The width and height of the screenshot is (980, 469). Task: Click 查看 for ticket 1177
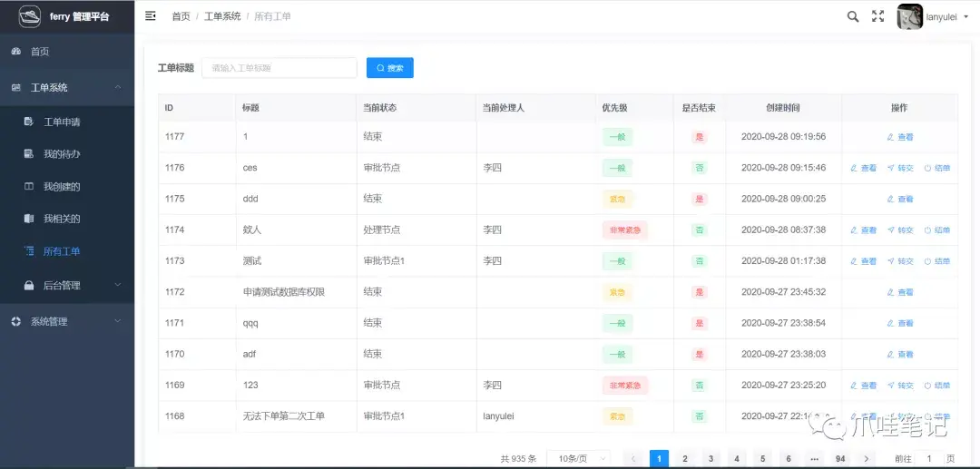(x=900, y=137)
